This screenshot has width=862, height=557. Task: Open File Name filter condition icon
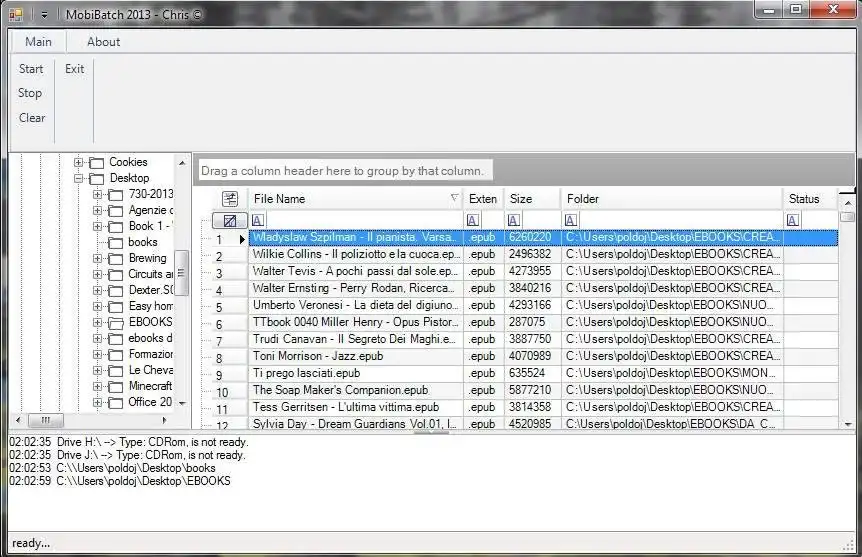click(258, 220)
